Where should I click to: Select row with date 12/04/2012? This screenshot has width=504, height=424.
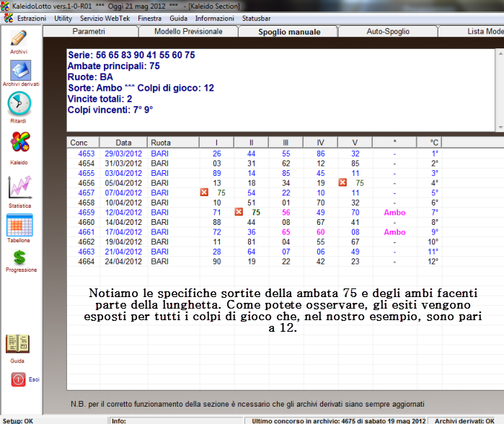click(x=123, y=213)
